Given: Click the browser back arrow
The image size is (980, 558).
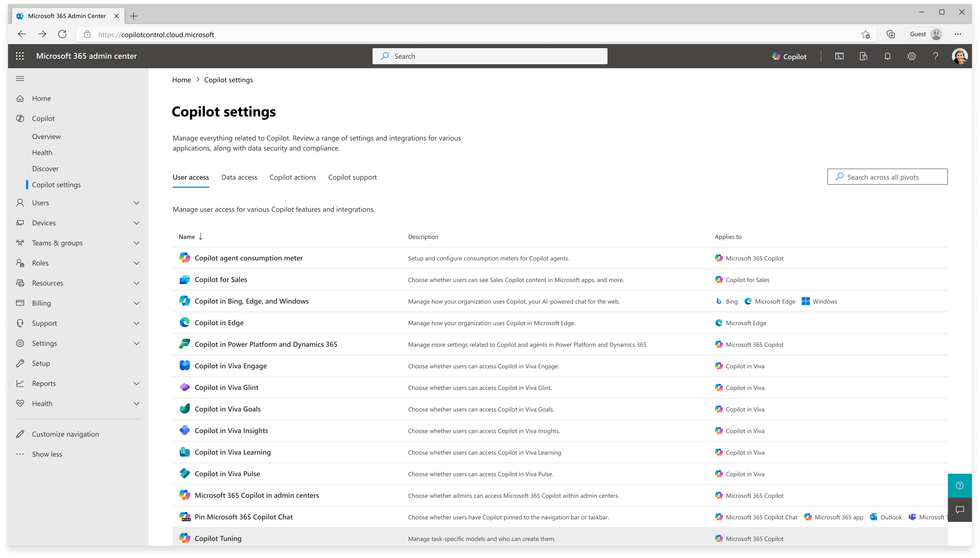Looking at the screenshot, I should click(22, 34).
